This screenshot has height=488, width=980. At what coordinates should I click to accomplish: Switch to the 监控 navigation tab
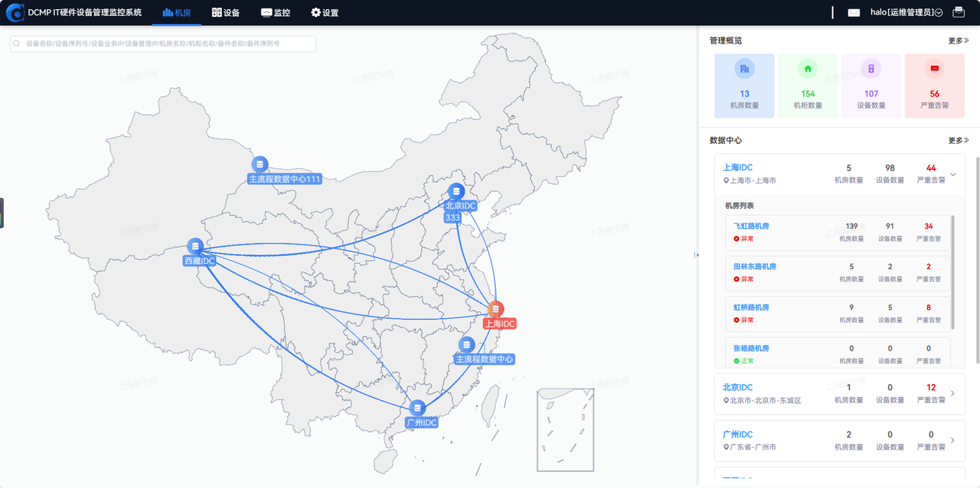(x=276, y=12)
